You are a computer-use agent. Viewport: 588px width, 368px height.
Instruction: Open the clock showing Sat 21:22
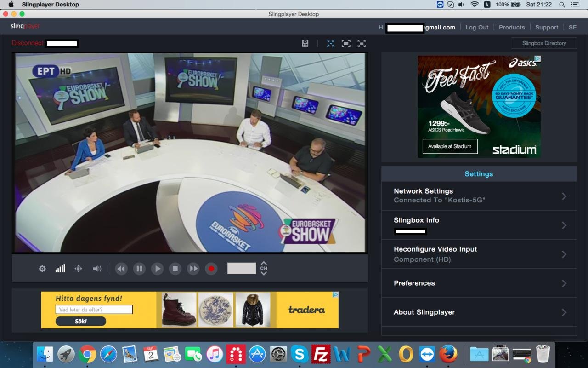(539, 5)
